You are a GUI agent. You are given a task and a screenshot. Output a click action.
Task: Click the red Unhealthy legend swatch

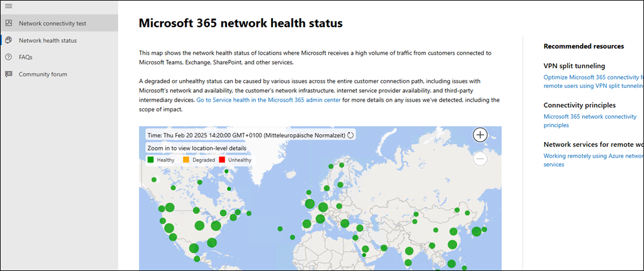pos(222,160)
